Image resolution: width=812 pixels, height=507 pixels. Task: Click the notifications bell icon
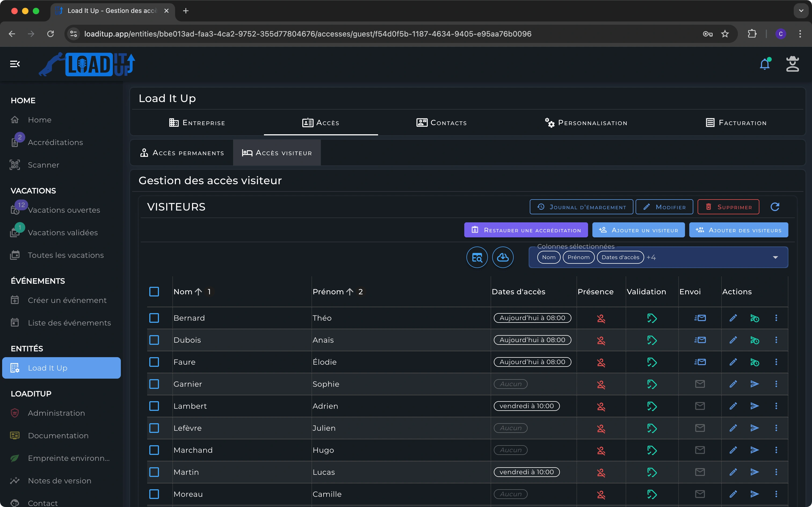coord(764,64)
